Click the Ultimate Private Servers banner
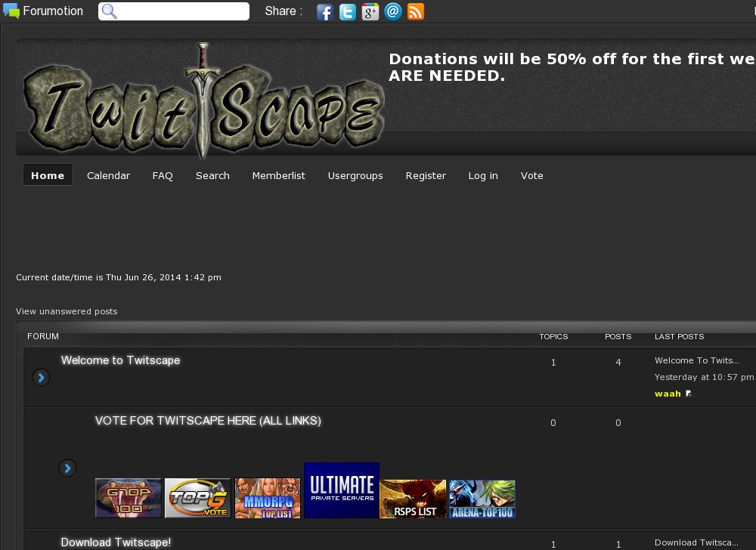This screenshot has width=756, height=550. click(342, 490)
